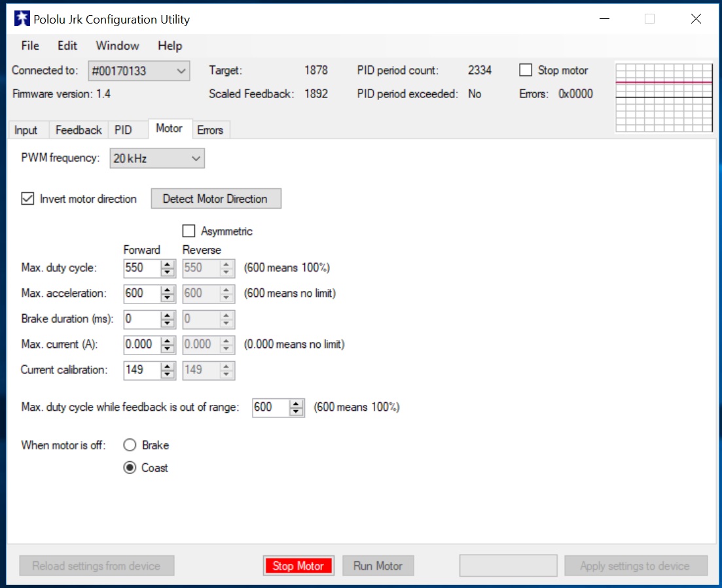The image size is (722, 588).
Task: Decrease forward Current calibration with down arrow
Action: pyautogui.click(x=168, y=374)
